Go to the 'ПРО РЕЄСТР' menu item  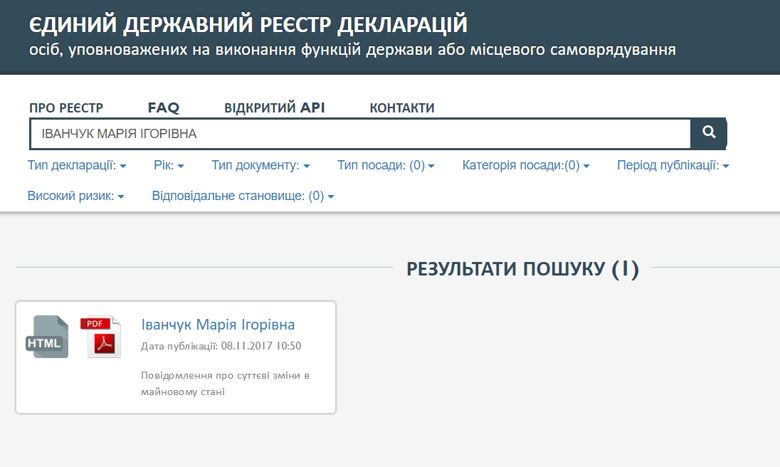[66, 108]
